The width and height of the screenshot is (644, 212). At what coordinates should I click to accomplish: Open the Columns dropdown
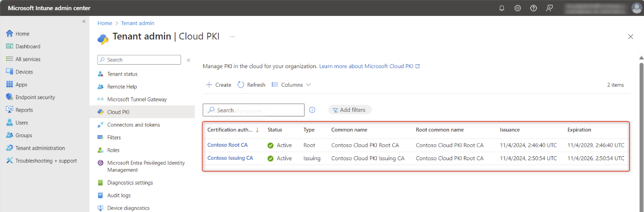pyautogui.click(x=291, y=85)
